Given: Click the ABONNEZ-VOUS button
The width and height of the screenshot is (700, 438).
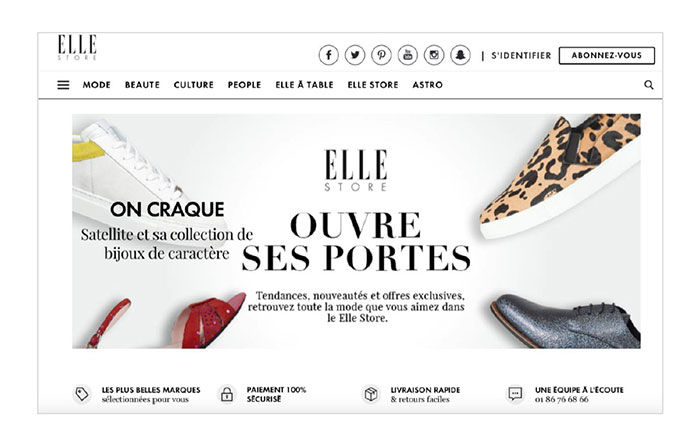Looking at the screenshot, I should 607,55.
